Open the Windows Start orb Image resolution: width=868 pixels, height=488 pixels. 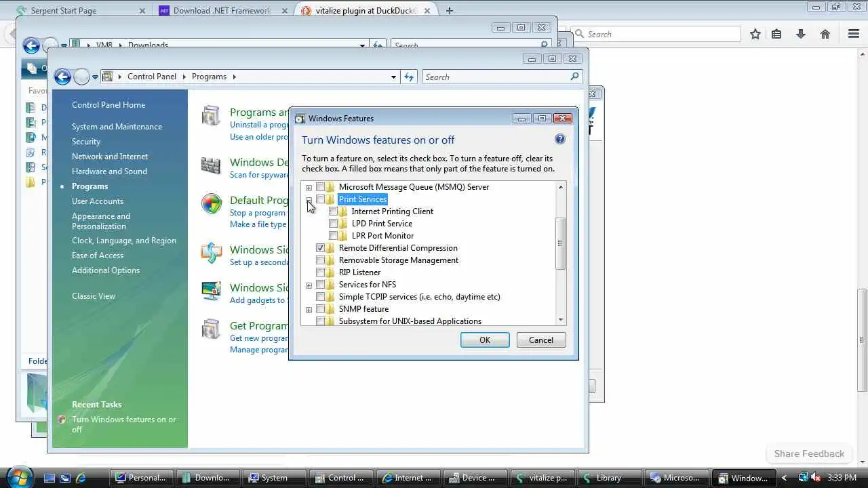(18, 476)
